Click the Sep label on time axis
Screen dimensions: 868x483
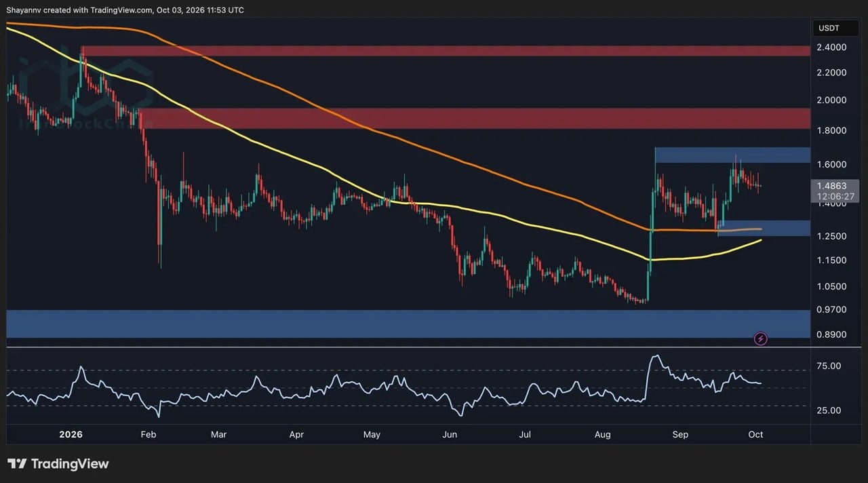681,435
